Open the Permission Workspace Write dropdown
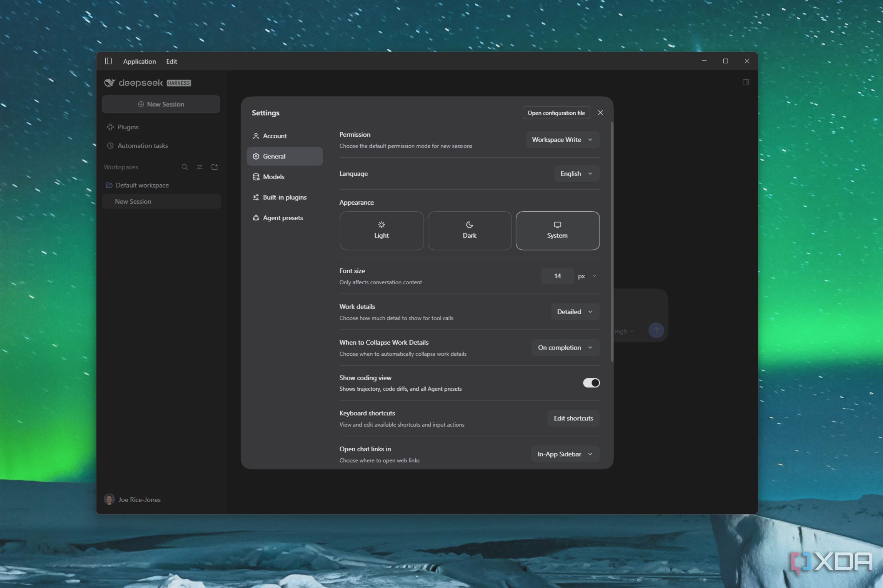 562,139
